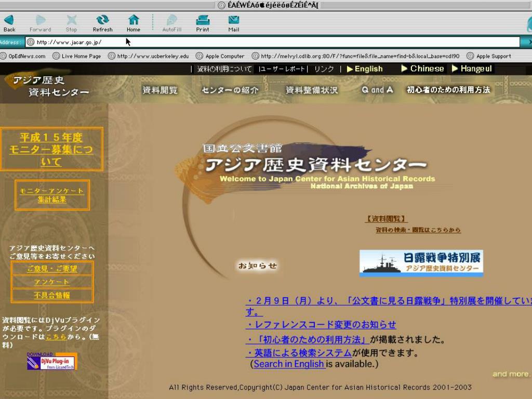Open the Live Home Page favorite

[x=77, y=56]
